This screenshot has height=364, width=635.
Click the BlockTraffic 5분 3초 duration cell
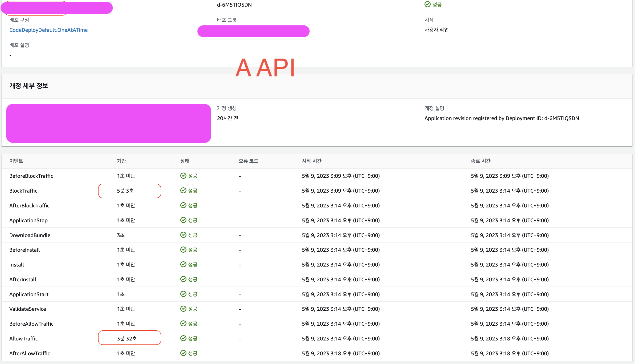click(125, 191)
